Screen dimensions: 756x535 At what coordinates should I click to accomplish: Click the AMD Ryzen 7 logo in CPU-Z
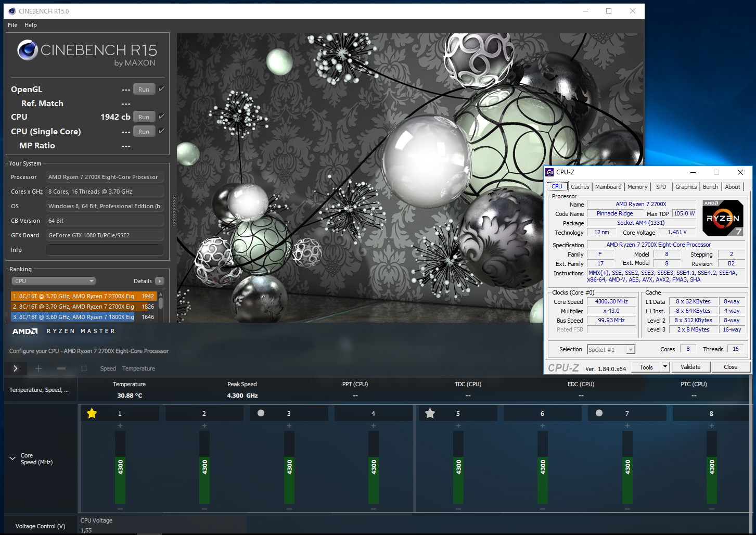point(723,218)
